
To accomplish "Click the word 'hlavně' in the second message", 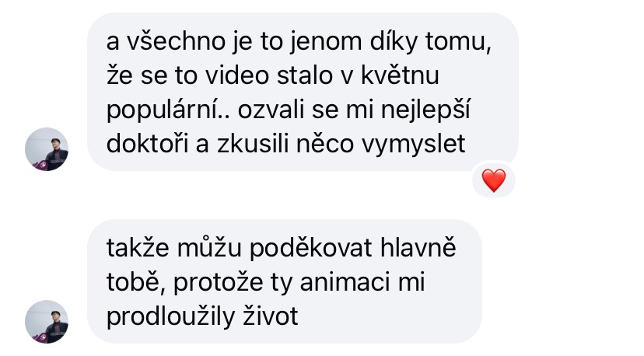I will pyautogui.click(x=418, y=248).
